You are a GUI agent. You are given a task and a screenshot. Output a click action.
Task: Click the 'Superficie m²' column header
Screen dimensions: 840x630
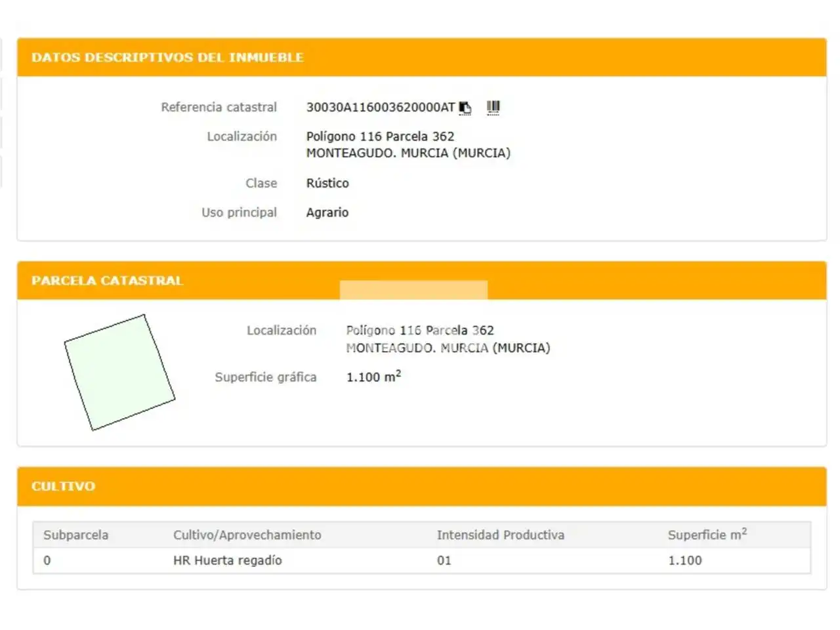coord(707,534)
